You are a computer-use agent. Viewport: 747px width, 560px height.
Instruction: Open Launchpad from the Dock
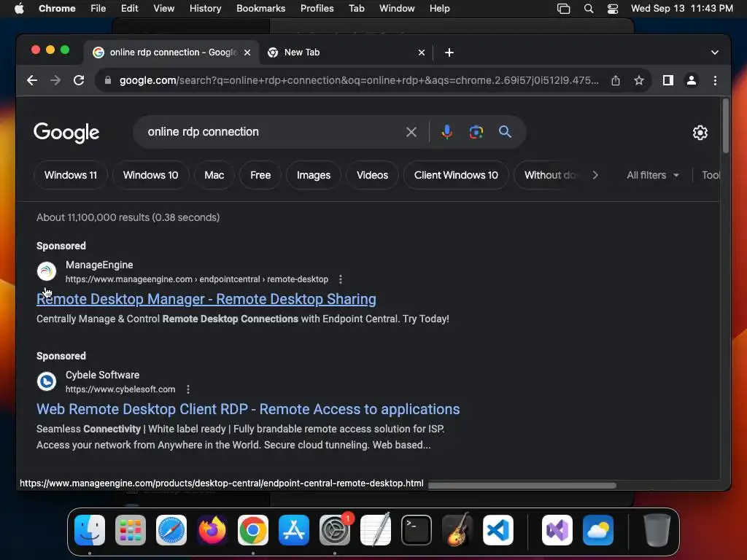[x=131, y=530]
